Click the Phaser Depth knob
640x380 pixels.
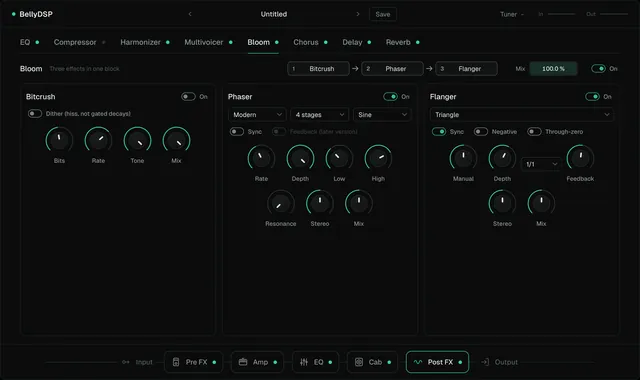point(300,158)
